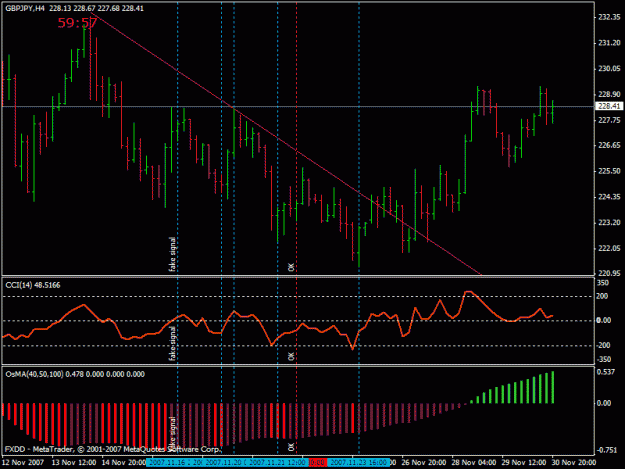Click the 225.50 price axis value
This screenshot has width=625, height=469.
[x=609, y=171]
